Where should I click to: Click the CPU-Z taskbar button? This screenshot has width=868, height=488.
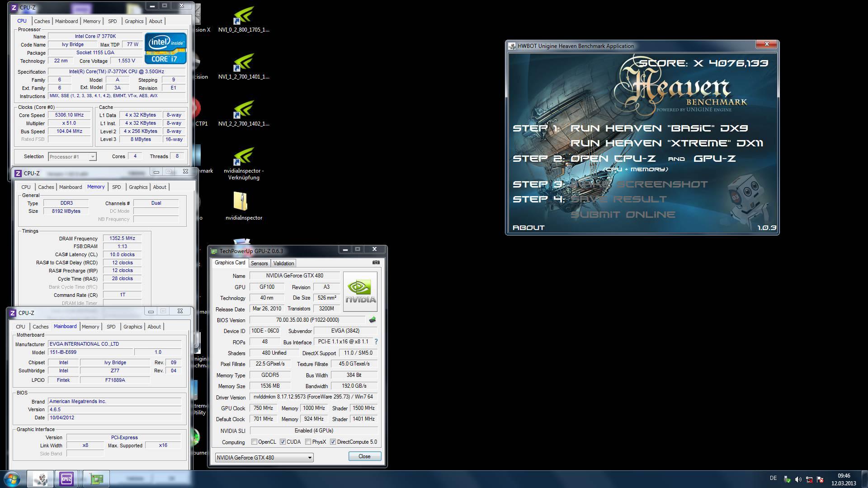click(66, 479)
